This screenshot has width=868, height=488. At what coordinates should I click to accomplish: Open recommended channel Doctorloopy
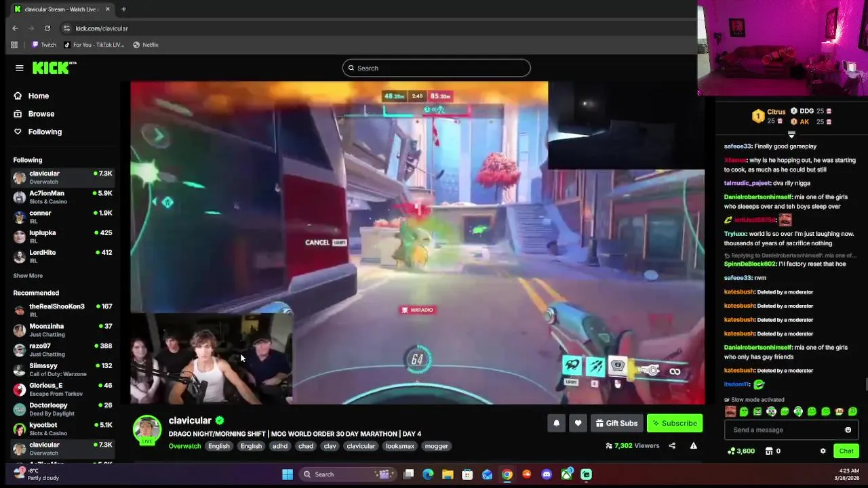coord(62,409)
